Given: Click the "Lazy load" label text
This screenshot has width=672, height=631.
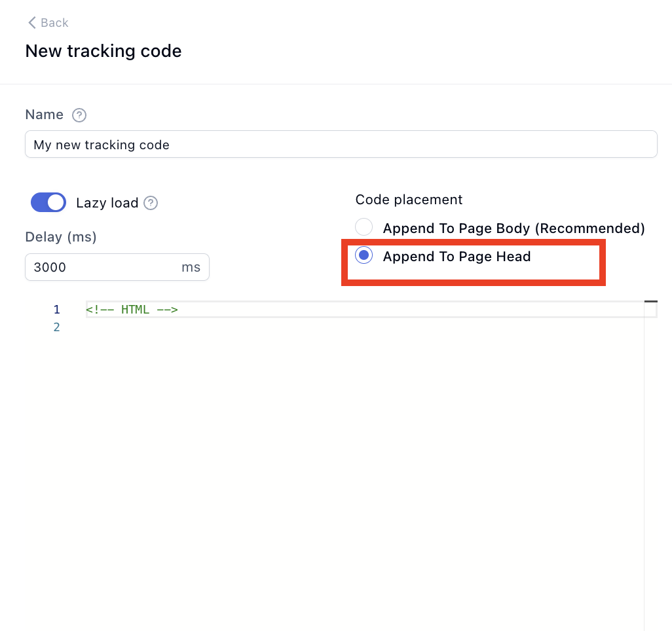Looking at the screenshot, I should (x=107, y=203).
